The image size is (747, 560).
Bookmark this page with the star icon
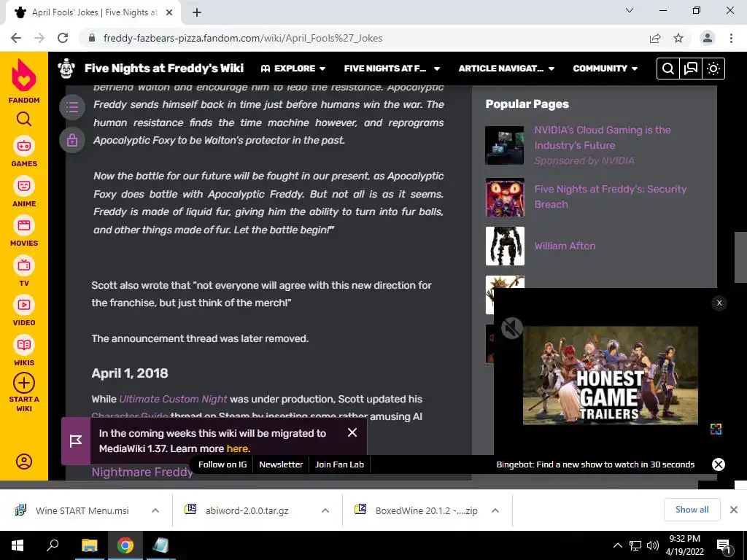click(678, 38)
